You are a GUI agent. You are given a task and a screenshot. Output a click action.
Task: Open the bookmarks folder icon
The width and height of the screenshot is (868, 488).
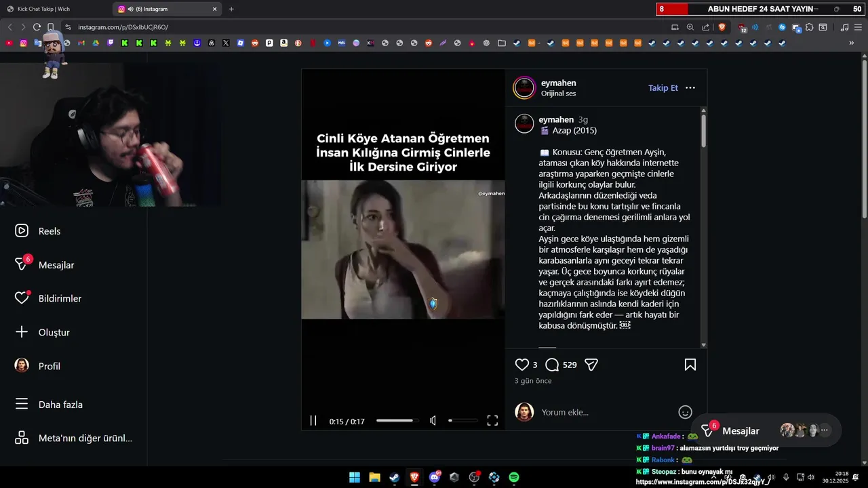pos(501,43)
